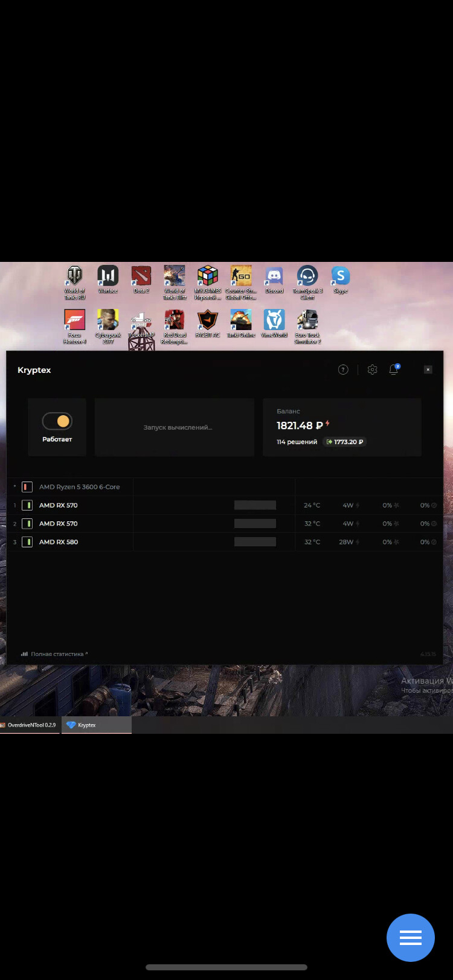
Task: Click the Баланс label
Action: tap(288, 411)
